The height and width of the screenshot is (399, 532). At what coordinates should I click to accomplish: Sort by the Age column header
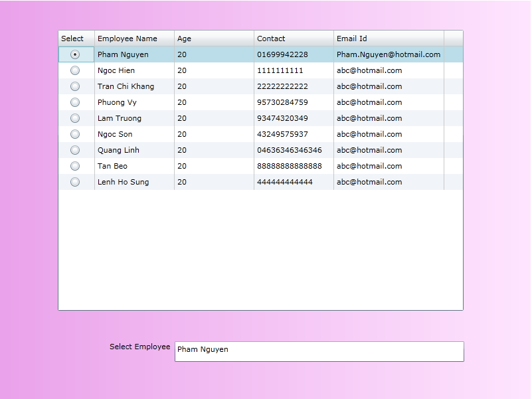tap(214, 39)
